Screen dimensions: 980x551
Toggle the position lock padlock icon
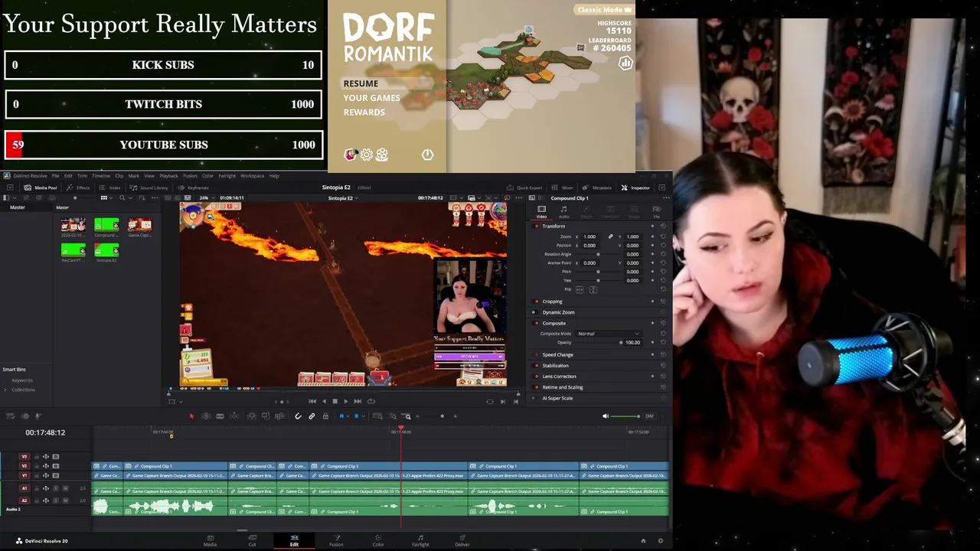coord(325,416)
